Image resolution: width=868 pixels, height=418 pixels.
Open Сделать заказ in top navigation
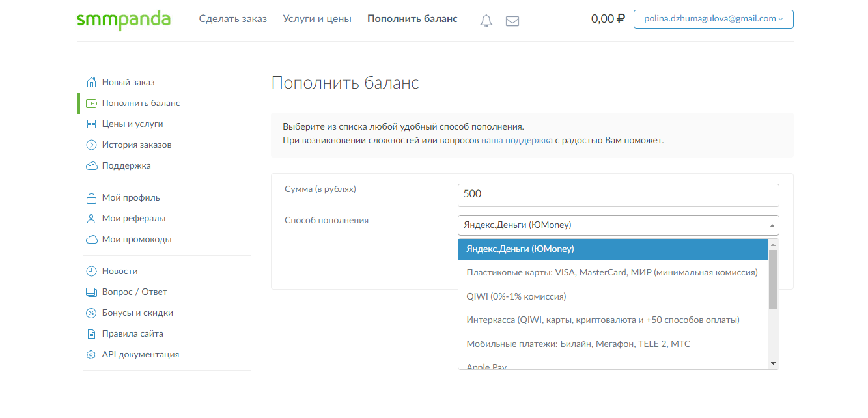point(233,19)
